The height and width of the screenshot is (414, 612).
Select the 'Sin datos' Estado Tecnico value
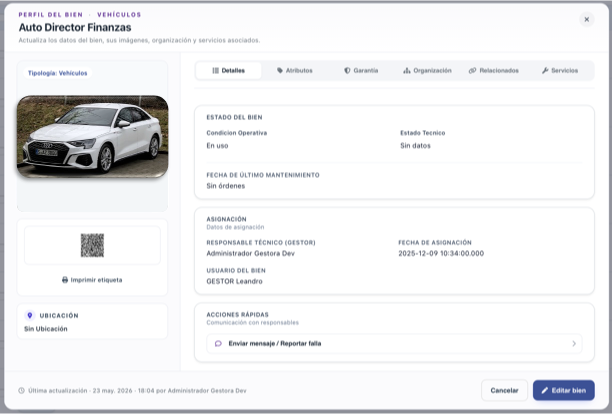point(415,146)
